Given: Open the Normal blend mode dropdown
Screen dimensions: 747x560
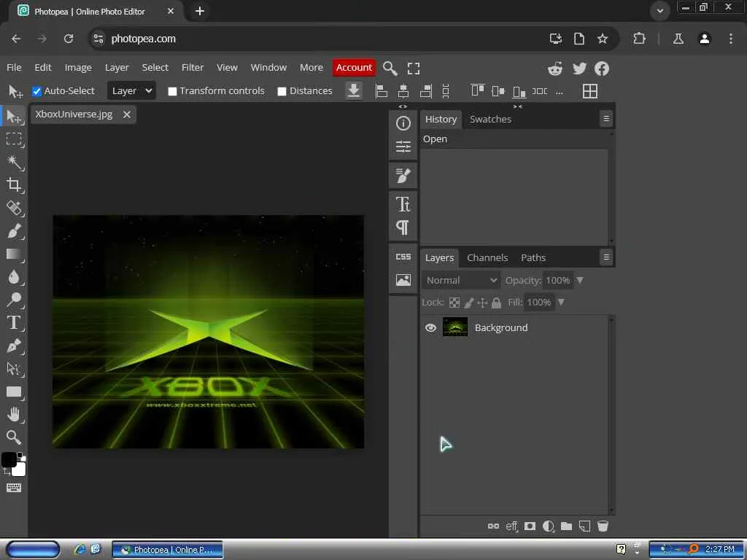Looking at the screenshot, I should click(461, 281).
